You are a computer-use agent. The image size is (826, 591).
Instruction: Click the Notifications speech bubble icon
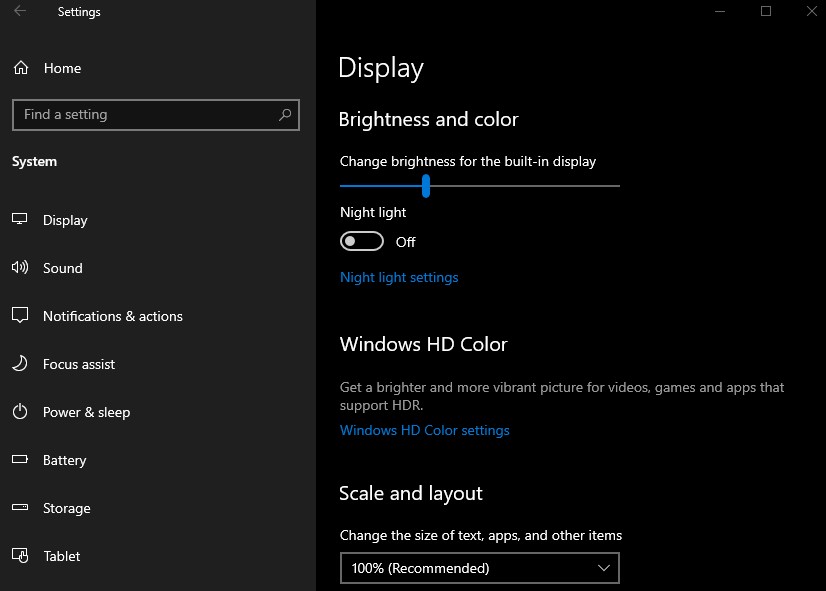tap(20, 315)
